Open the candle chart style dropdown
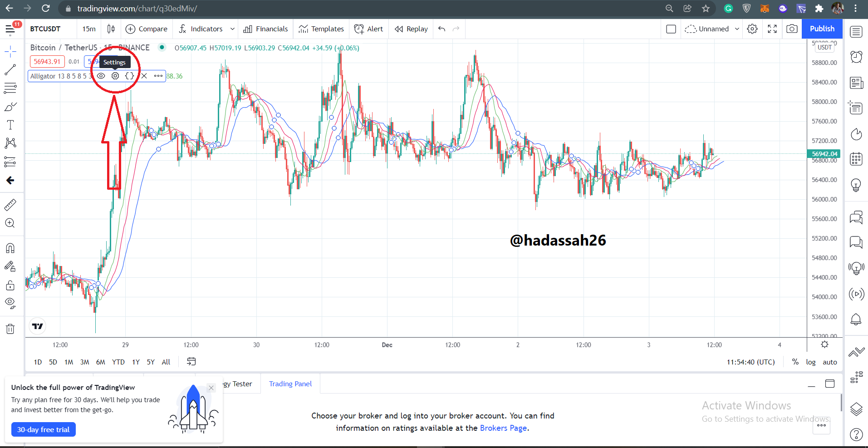868x448 pixels. [111, 29]
